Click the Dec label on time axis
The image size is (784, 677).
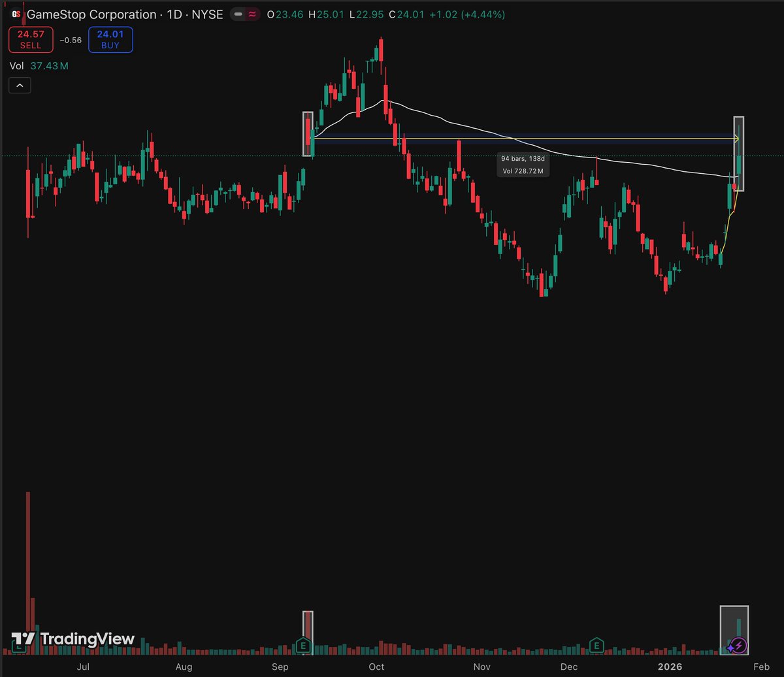569,667
